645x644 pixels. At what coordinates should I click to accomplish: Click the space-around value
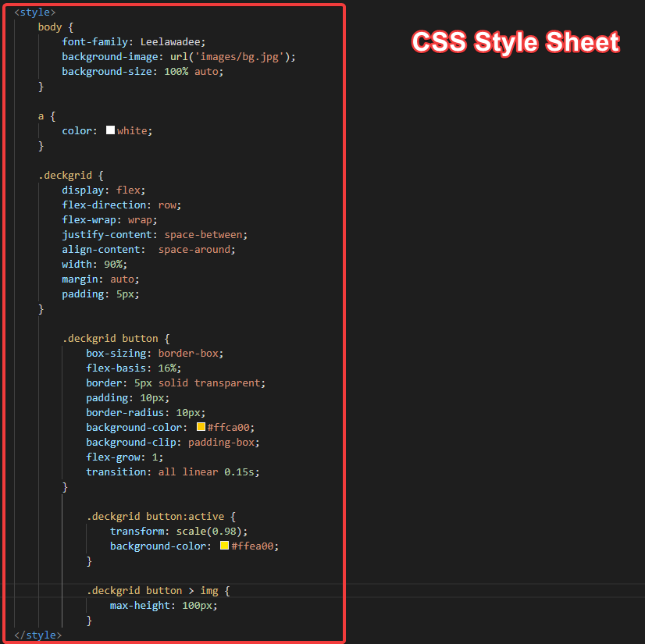(194, 249)
